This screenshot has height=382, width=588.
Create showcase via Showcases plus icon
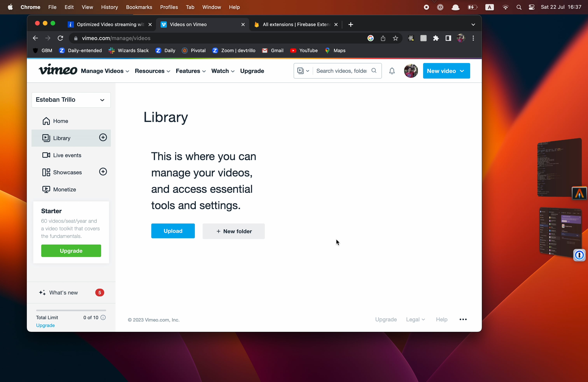[103, 172]
